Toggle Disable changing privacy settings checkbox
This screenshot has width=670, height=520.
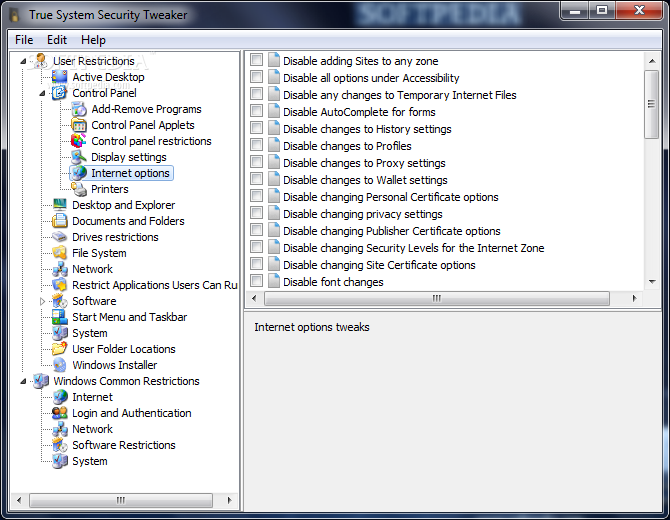coord(256,213)
